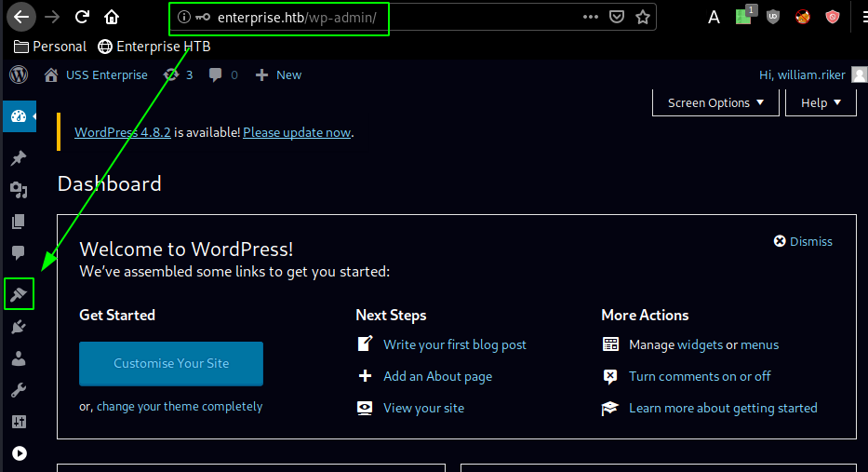The width and height of the screenshot is (868, 472).
Task: Open the widgets management link
Action: coord(700,344)
